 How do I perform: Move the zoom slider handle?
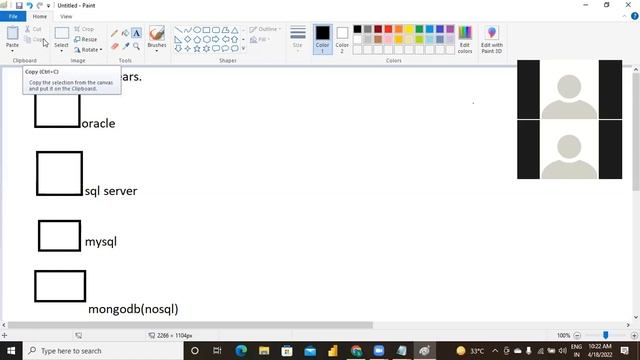coord(606,335)
